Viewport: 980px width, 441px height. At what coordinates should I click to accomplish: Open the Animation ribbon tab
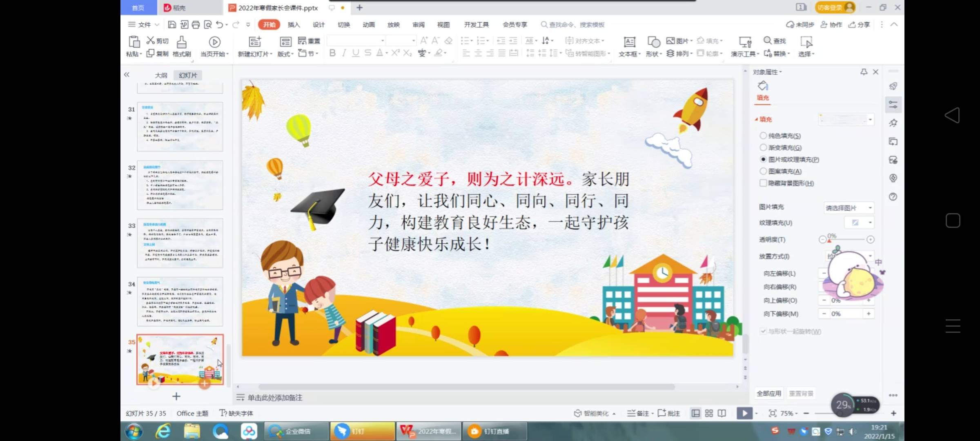pos(369,24)
